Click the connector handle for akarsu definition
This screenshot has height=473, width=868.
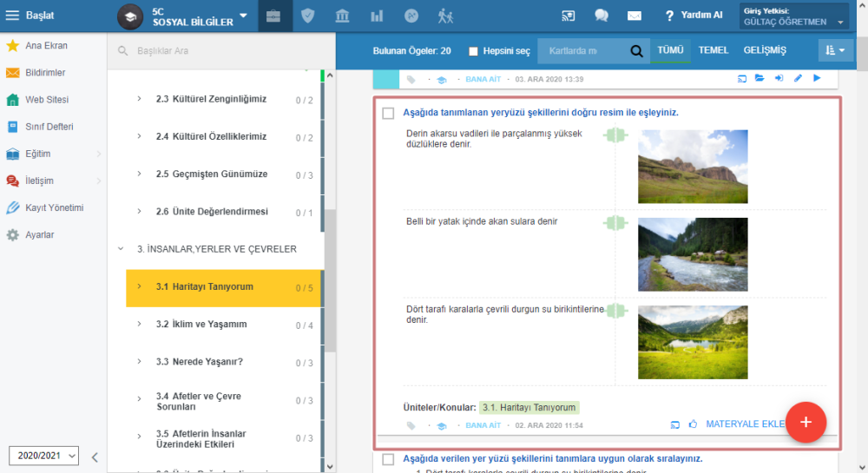click(x=615, y=223)
